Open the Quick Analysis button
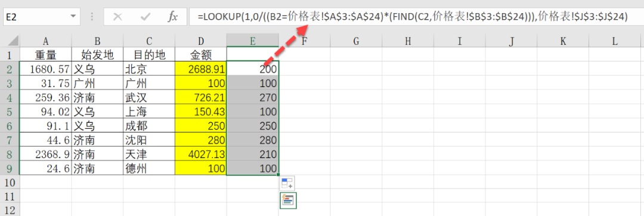The width and height of the screenshot is (644, 216). point(288,200)
